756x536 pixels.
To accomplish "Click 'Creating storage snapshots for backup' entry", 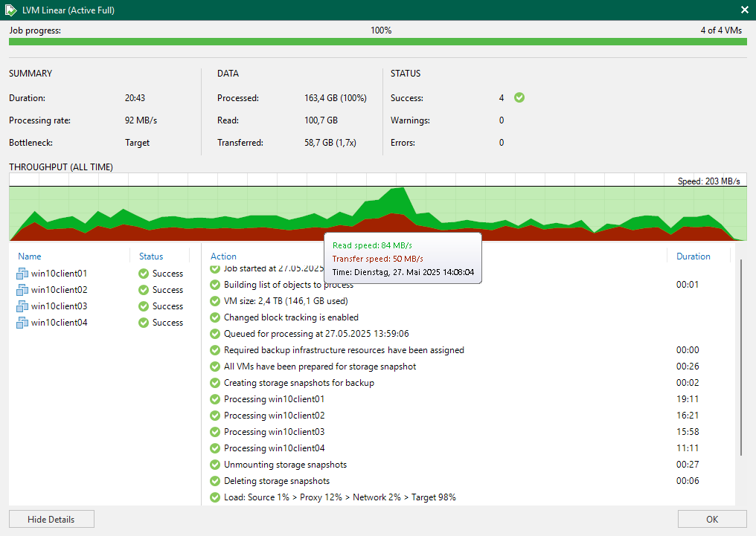I will tap(299, 383).
